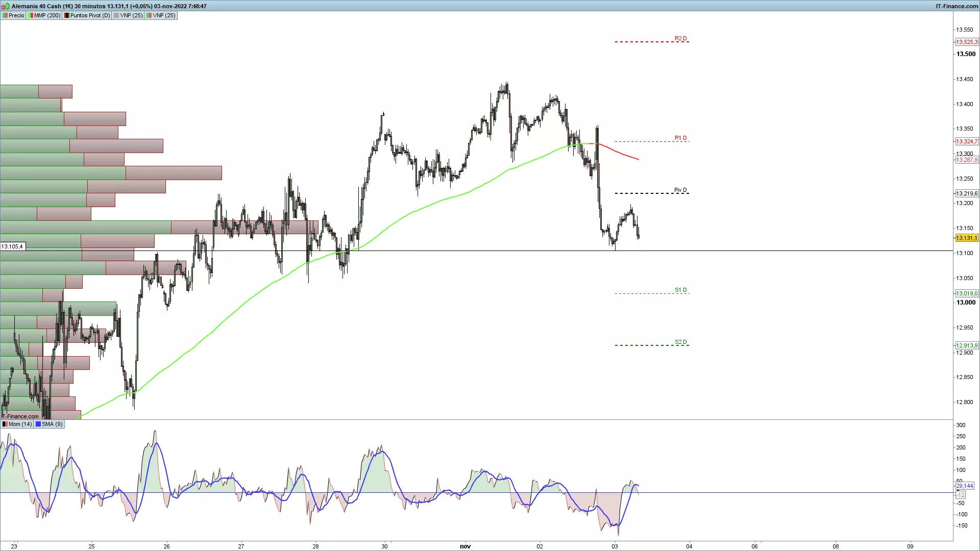
Task: Open the Mom (14) momentum indicator tag
Action: point(17,424)
